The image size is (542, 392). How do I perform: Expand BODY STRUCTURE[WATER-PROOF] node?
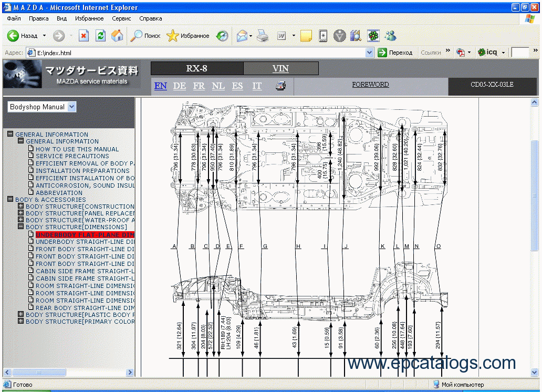pos(20,220)
